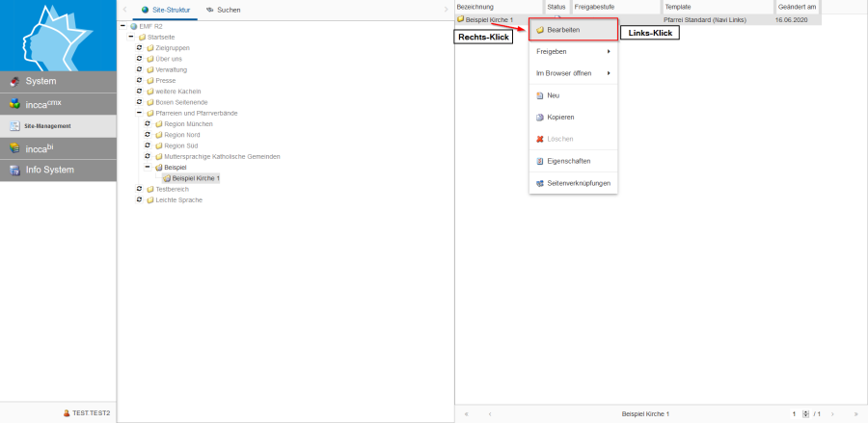The image size is (868, 423).
Task: Click the inccaᶜᵐˣ sidebar icon
Action: click(14, 104)
